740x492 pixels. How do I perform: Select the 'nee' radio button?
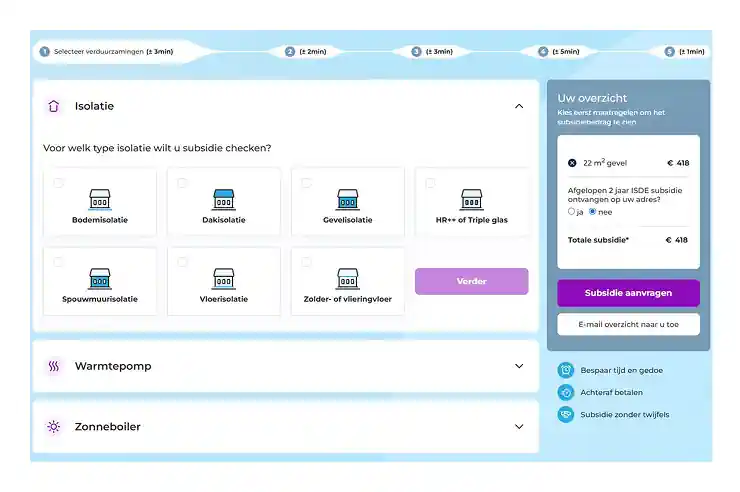(593, 211)
